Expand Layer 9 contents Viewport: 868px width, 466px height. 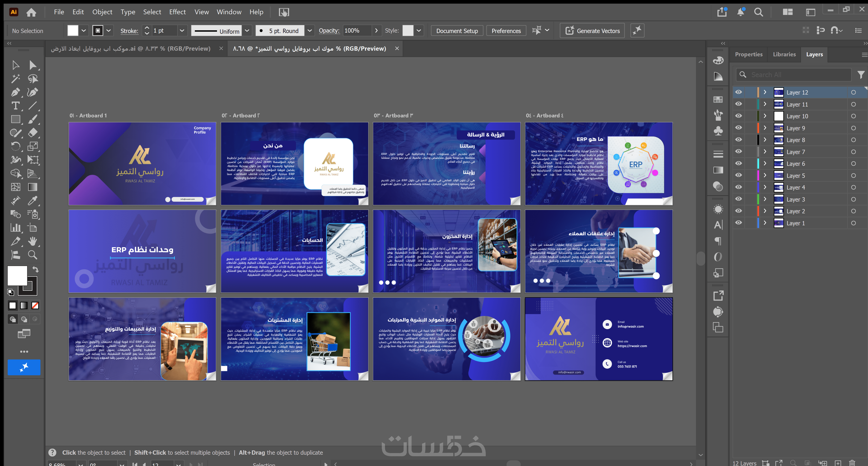click(x=765, y=128)
